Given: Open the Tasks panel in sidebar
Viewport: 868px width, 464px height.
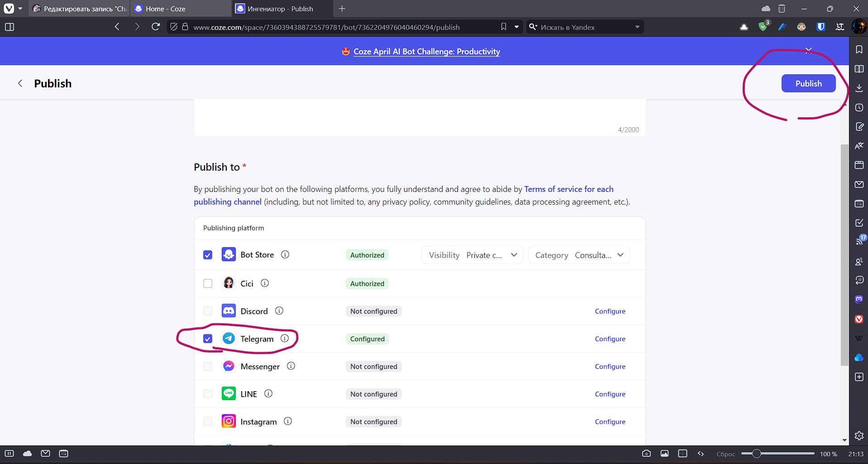Looking at the screenshot, I should point(859,223).
